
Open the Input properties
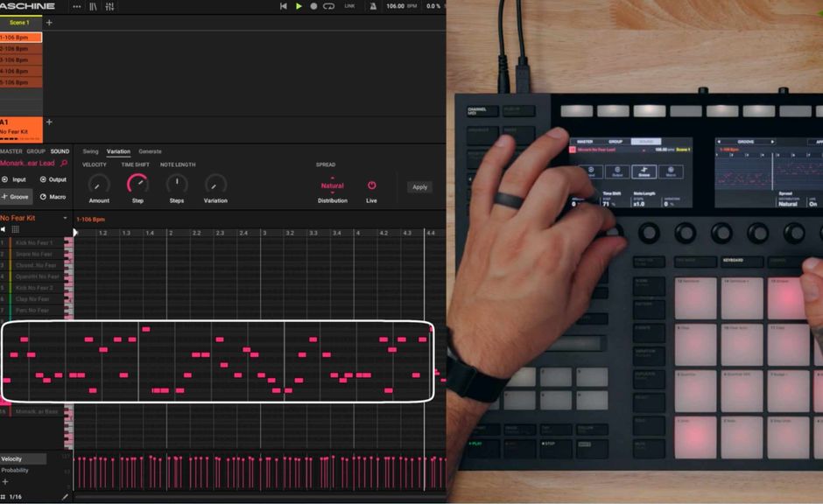14,179
